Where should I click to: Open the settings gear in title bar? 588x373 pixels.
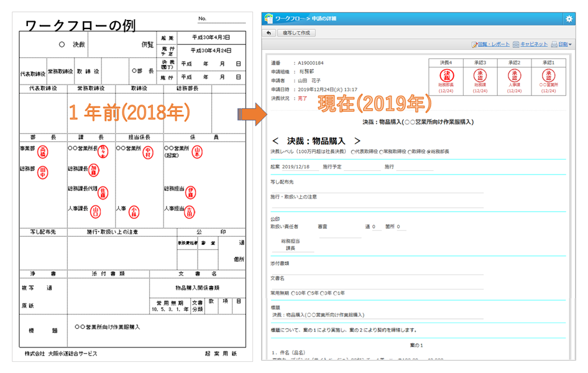point(569,19)
